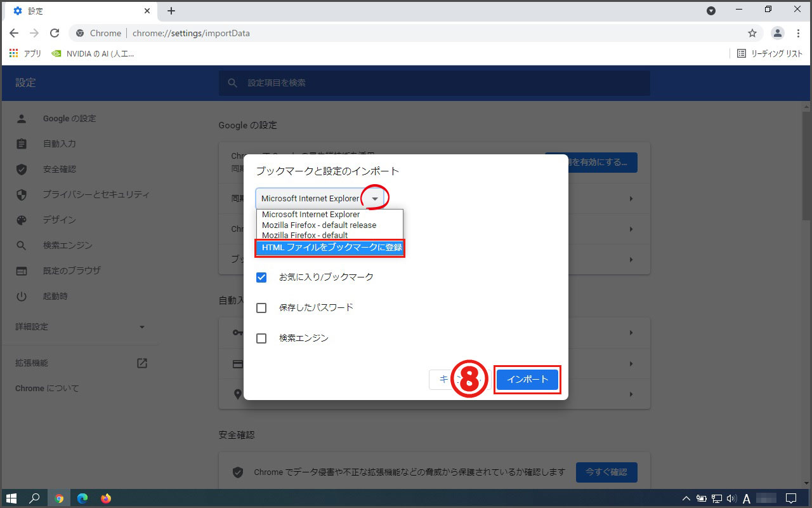The height and width of the screenshot is (508, 812).
Task: Open 安全確認 in sidebar
Action: pyautogui.click(x=59, y=170)
